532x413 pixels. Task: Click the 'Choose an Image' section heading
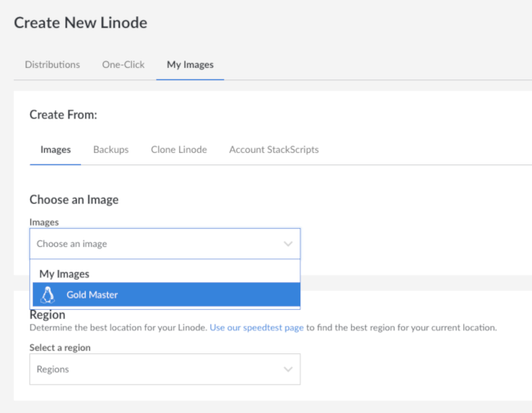pos(74,200)
